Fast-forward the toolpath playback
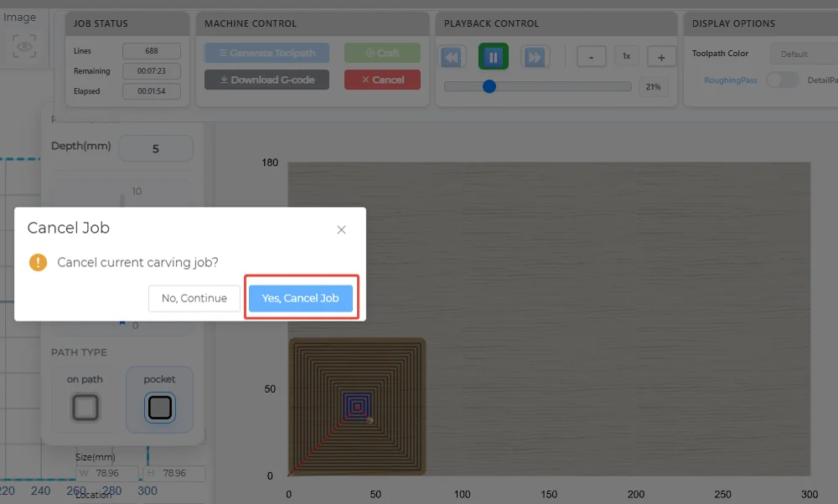Screen dimensions: 838x504 [x=535, y=57]
